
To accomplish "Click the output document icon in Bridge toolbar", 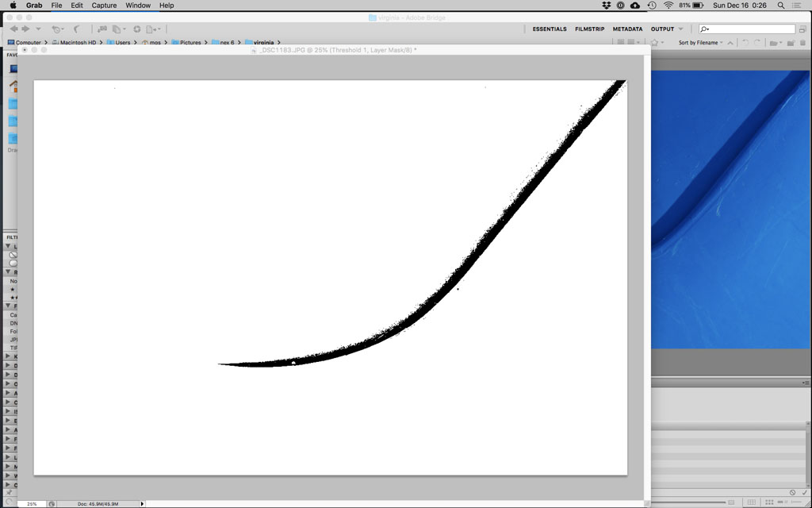I will click(153, 29).
